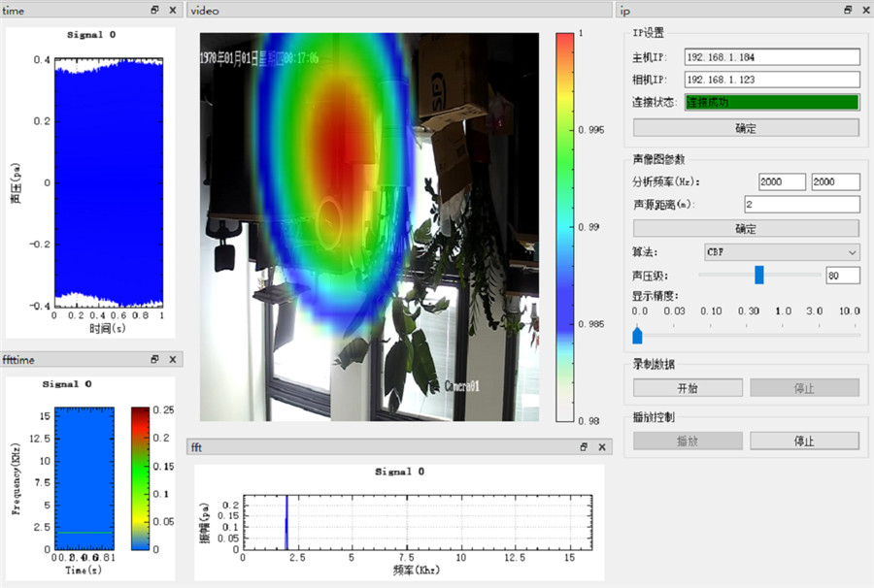Focus the 主机IP input field

772,57
